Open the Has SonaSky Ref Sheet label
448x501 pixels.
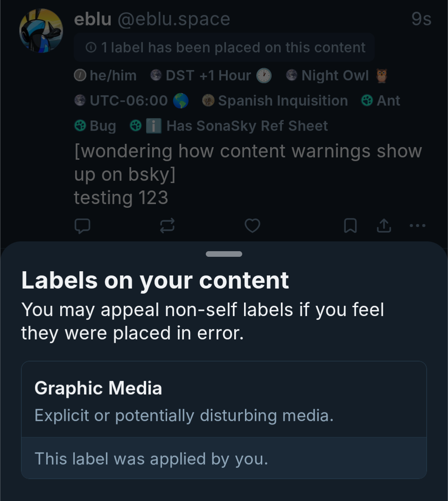tap(229, 126)
